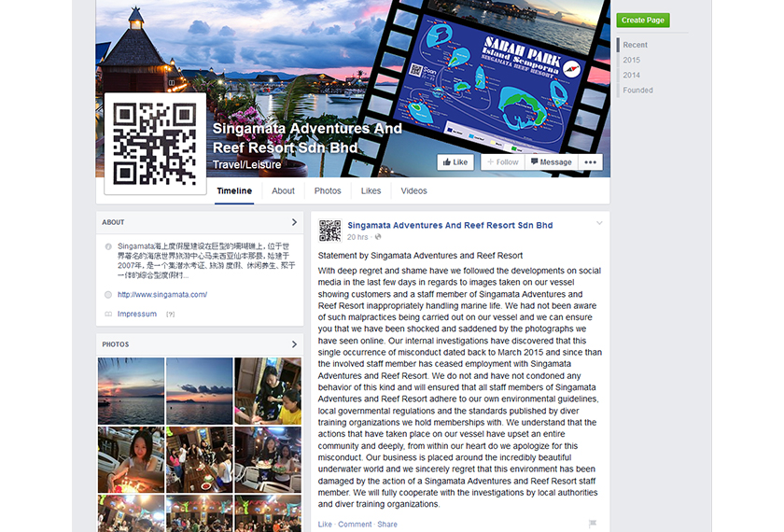Viewport: 784px width, 532px height.
Task: Open the singamata.com website link
Action: click(162, 295)
